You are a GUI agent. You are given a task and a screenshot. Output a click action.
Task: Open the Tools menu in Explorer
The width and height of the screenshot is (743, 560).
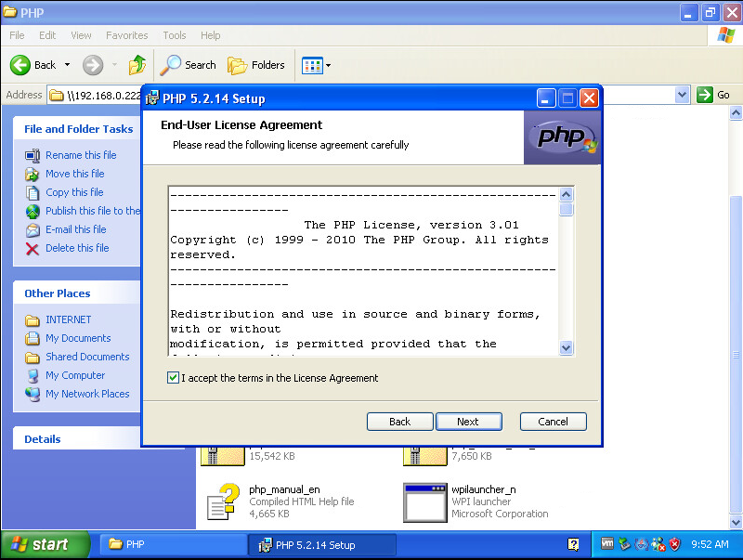pyautogui.click(x=175, y=35)
